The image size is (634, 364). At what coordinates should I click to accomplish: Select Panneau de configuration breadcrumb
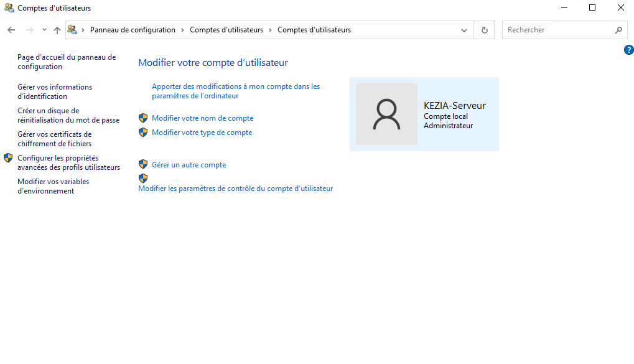[x=133, y=30]
